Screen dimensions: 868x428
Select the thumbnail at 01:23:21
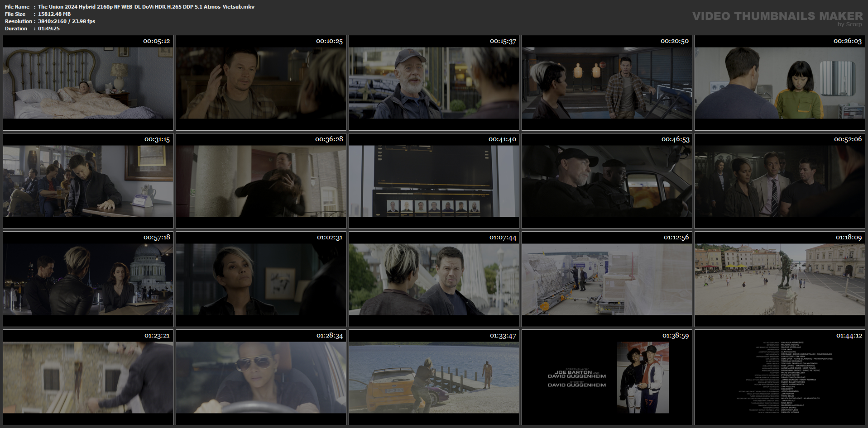pyautogui.click(x=88, y=377)
